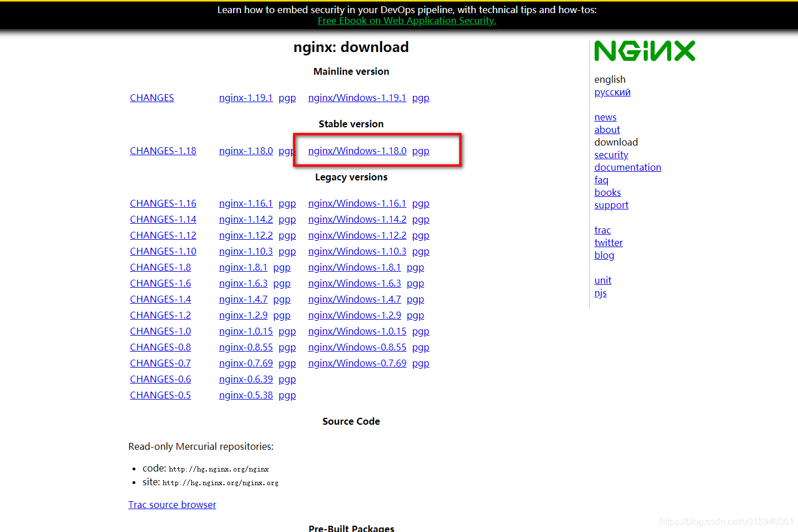Open the about page

point(607,130)
